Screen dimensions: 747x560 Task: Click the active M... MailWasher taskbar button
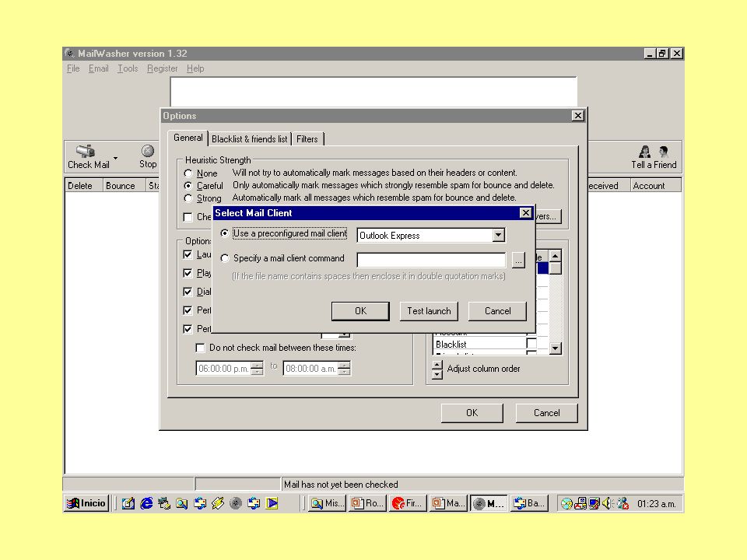click(x=489, y=503)
